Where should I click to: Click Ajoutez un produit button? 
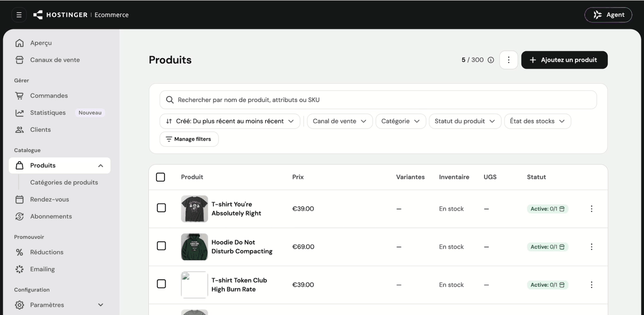click(565, 60)
